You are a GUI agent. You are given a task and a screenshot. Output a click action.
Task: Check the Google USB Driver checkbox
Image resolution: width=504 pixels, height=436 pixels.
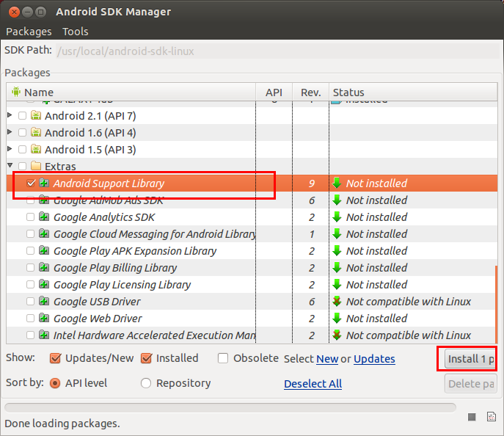pos(31,301)
